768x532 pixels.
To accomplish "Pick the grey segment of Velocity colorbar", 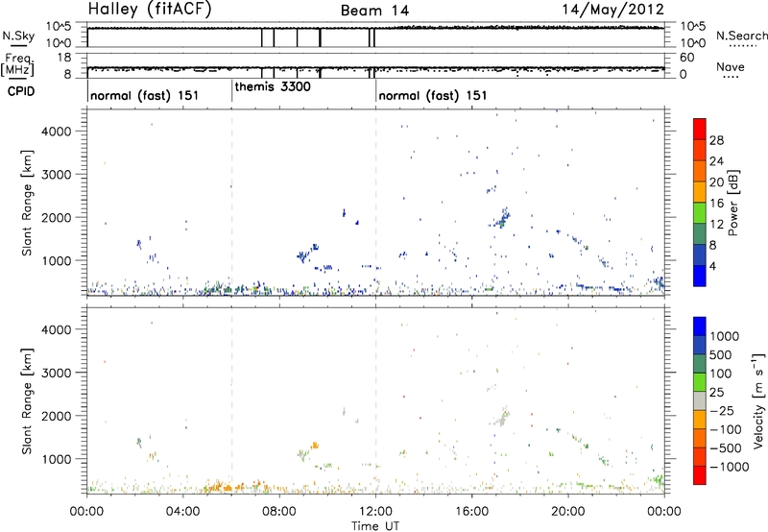I will pyautogui.click(x=700, y=400).
